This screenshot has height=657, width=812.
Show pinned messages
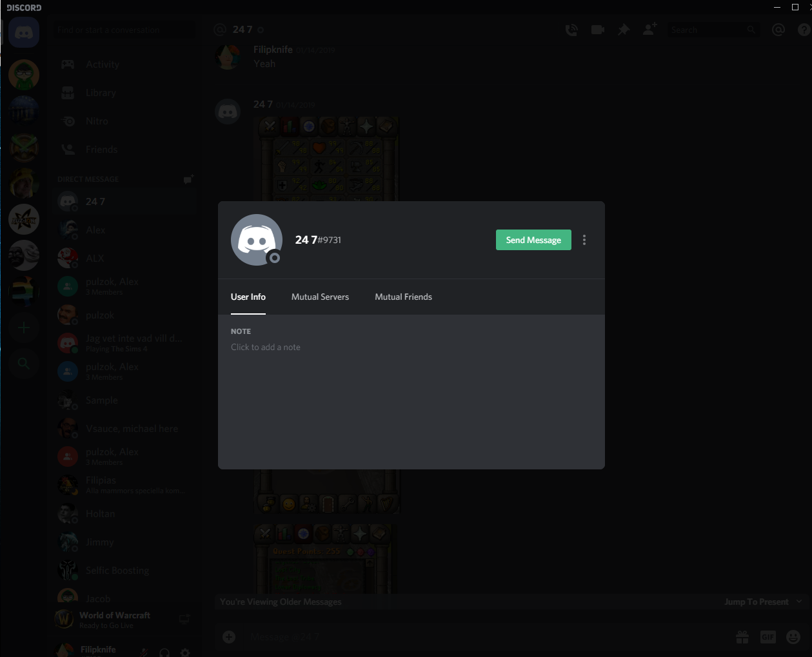pyautogui.click(x=624, y=30)
